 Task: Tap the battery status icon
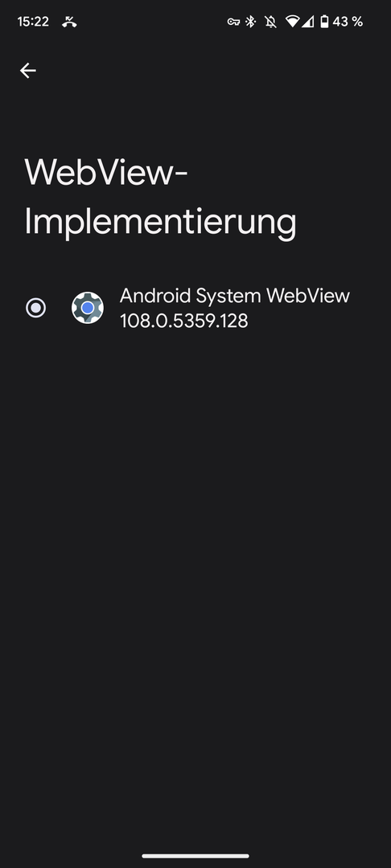pos(324,23)
